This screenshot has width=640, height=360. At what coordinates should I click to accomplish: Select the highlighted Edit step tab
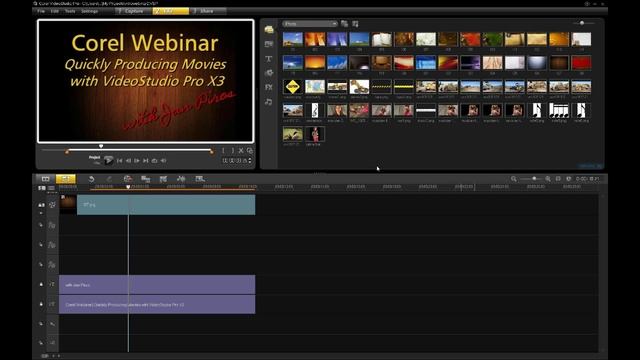[171, 11]
